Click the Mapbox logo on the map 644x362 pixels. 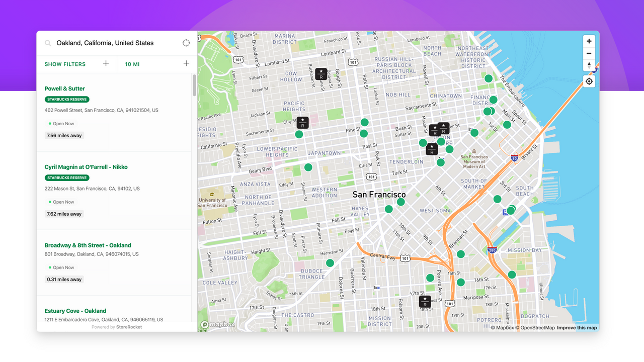(x=216, y=324)
